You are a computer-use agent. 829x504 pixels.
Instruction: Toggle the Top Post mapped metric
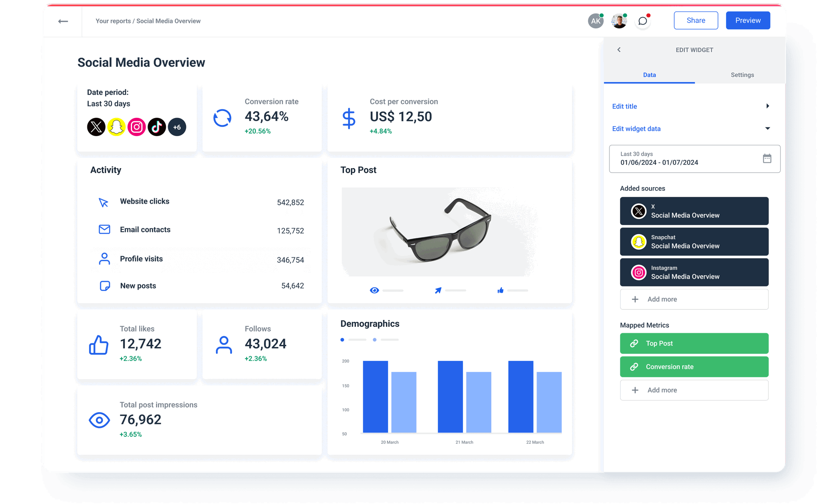point(694,343)
